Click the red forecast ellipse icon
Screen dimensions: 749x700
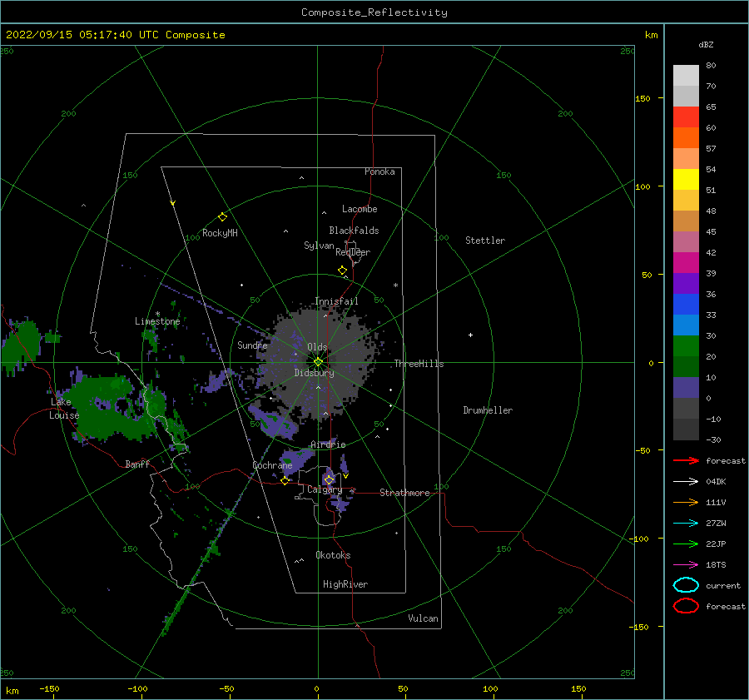(686, 605)
